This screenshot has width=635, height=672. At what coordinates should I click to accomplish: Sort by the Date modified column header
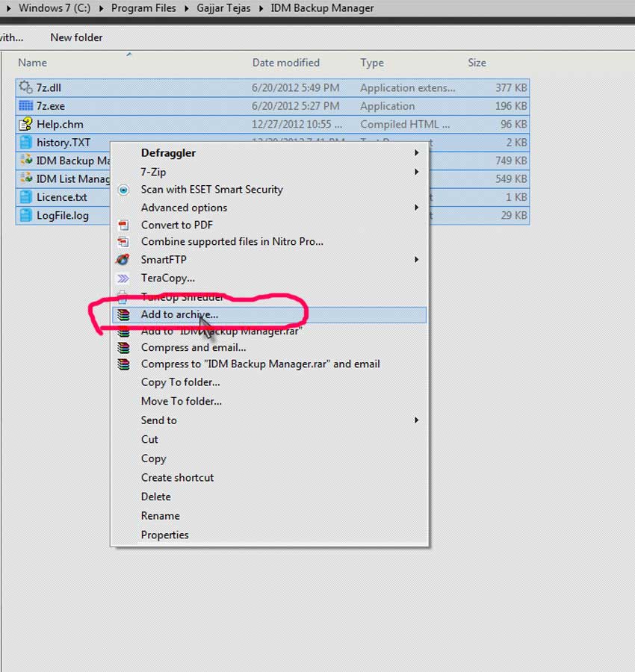pyautogui.click(x=286, y=63)
